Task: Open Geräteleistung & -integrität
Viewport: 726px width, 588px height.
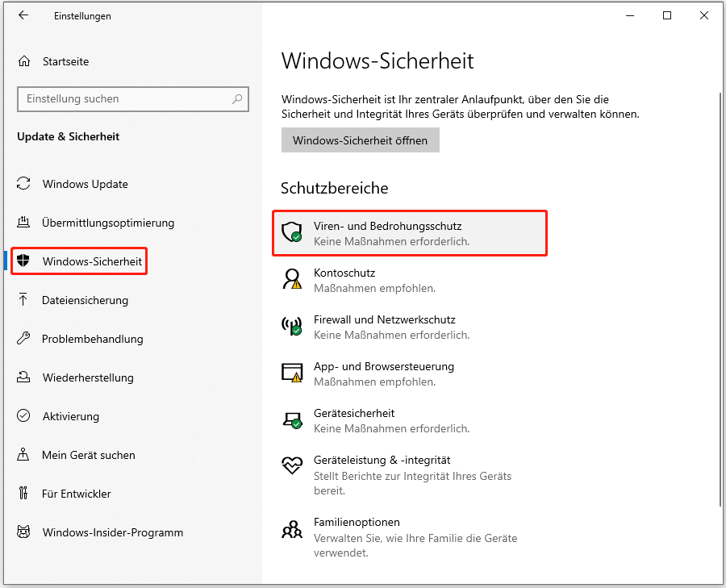Action: tap(410, 475)
